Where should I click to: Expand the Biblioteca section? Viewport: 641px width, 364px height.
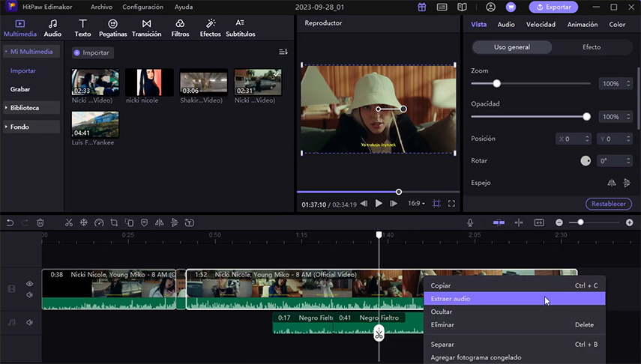(x=31, y=108)
